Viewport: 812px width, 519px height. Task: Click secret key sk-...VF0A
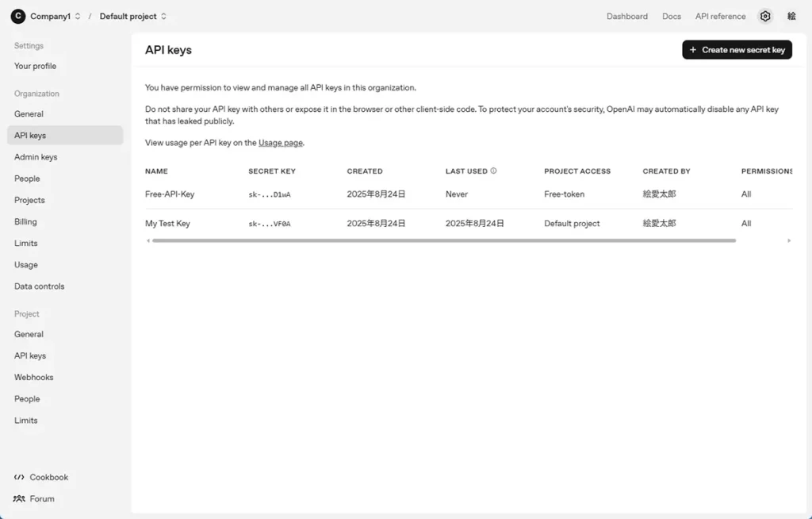point(270,224)
